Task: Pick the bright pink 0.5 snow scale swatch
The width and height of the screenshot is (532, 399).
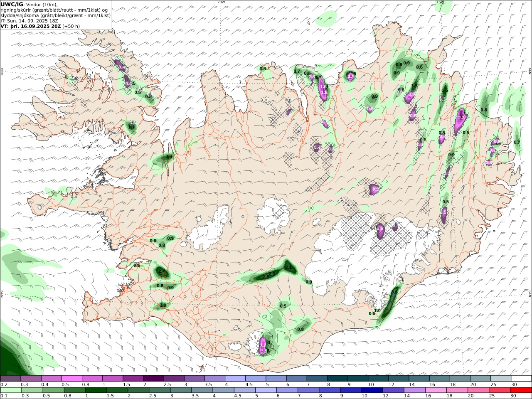Action: pyautogui.click(x=71, y=379)
